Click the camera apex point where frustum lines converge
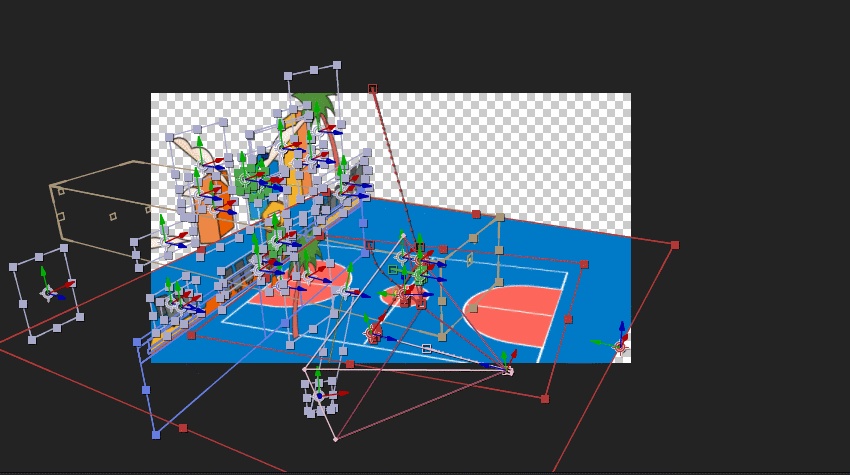The width and height of the screenshot is (850, 475). 508,371
